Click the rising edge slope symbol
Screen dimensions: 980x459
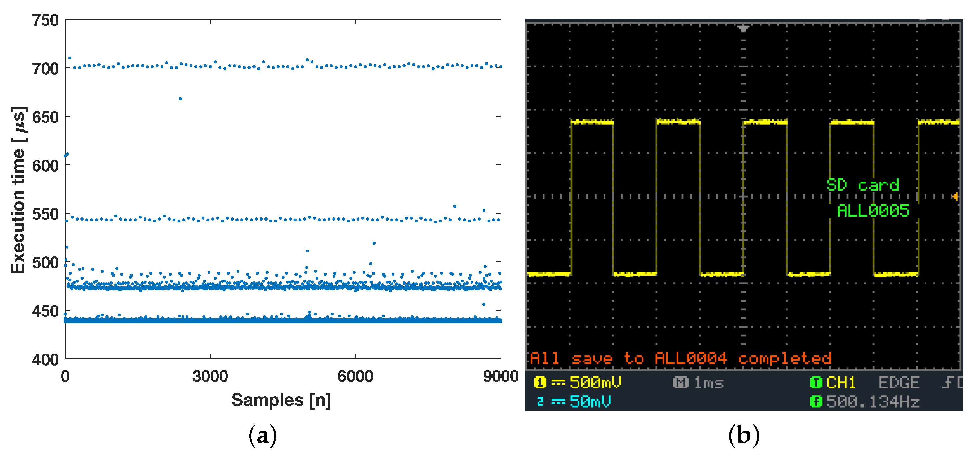[x=948, y=382]
